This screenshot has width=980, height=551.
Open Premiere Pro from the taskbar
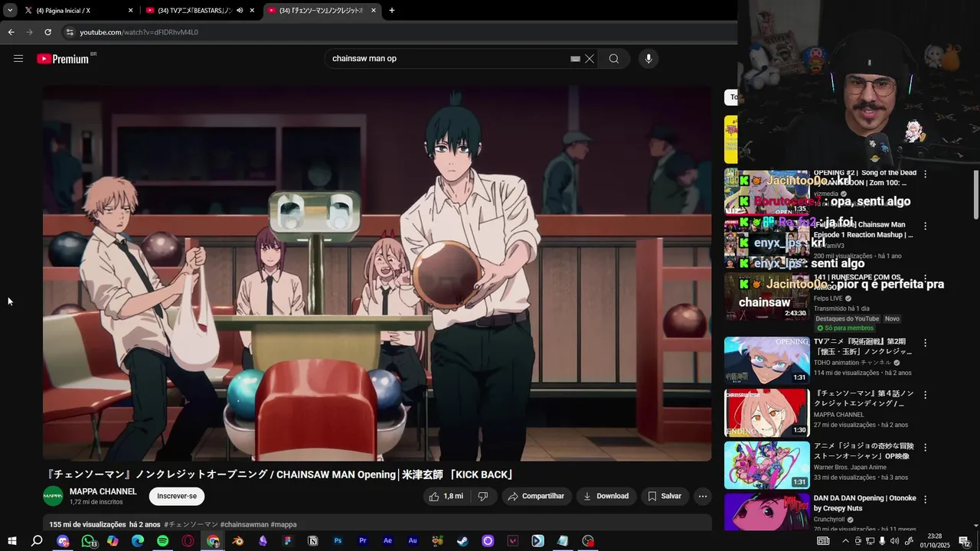tap(363, 541)
